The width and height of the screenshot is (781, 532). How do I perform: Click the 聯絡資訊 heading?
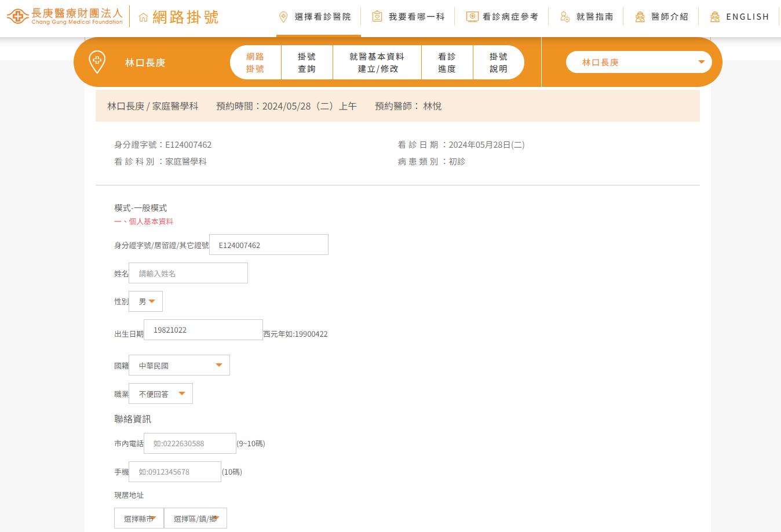(133, 419)
